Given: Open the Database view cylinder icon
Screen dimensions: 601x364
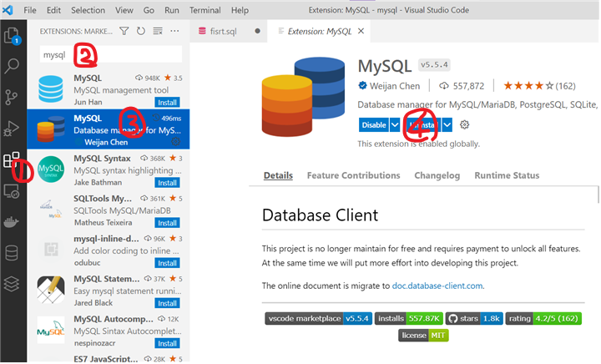Looking at the screenshot, I should pos(11,253).
